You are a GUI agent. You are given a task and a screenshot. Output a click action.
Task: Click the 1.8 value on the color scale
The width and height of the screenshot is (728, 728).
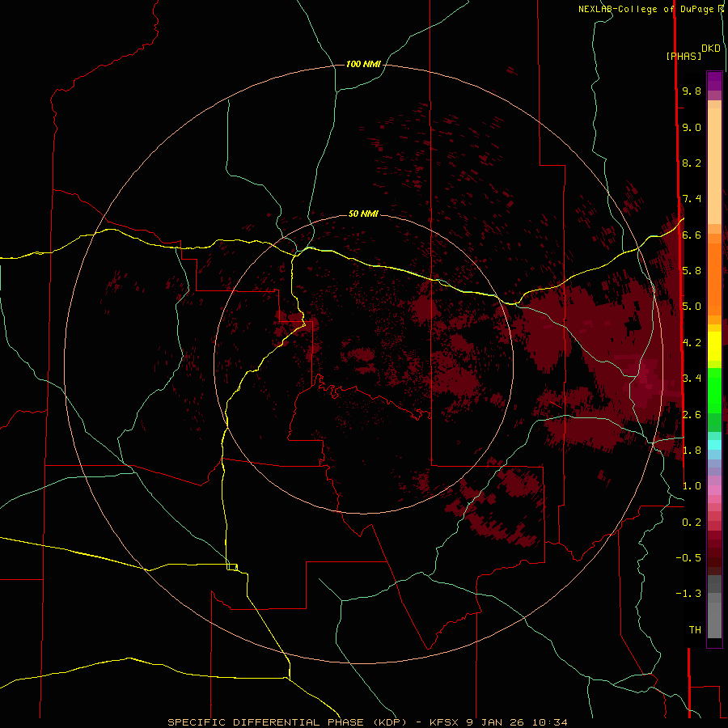point(692,451)
